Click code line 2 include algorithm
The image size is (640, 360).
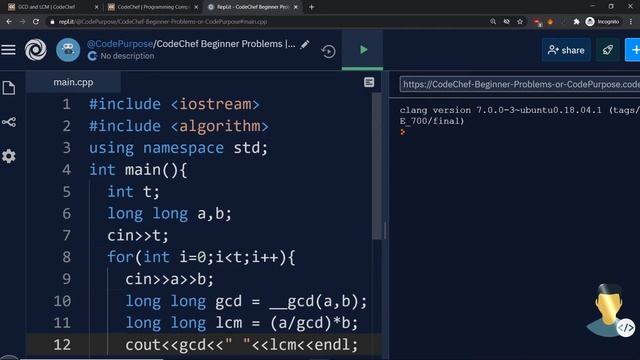(179, 126)
